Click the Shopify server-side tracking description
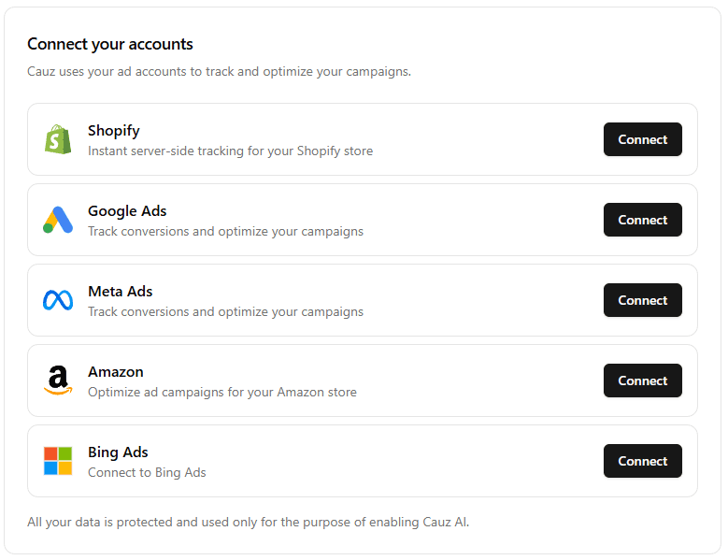Viewport: 728px width, 560px height. (x=230, y=151)
